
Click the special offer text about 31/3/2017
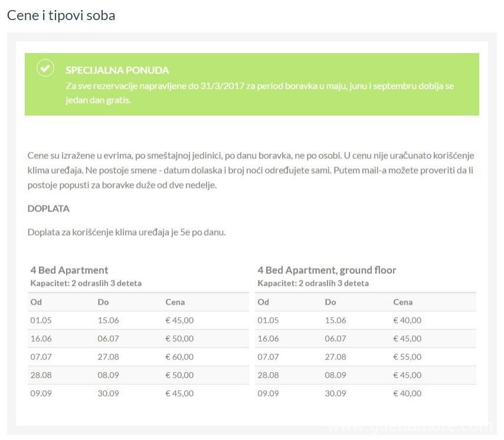260,93
